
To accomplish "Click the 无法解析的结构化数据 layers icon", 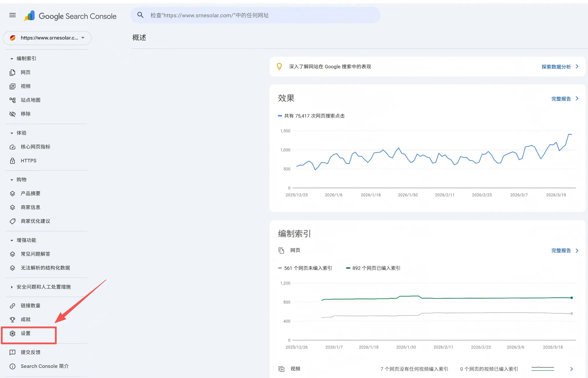I will point(12,268).
